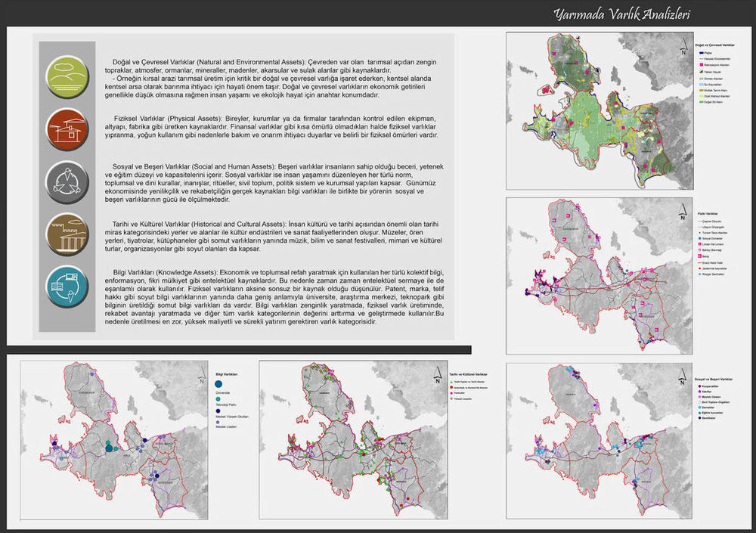Click the Kooperatifler legend dot
756x533 pixels.
699,385
